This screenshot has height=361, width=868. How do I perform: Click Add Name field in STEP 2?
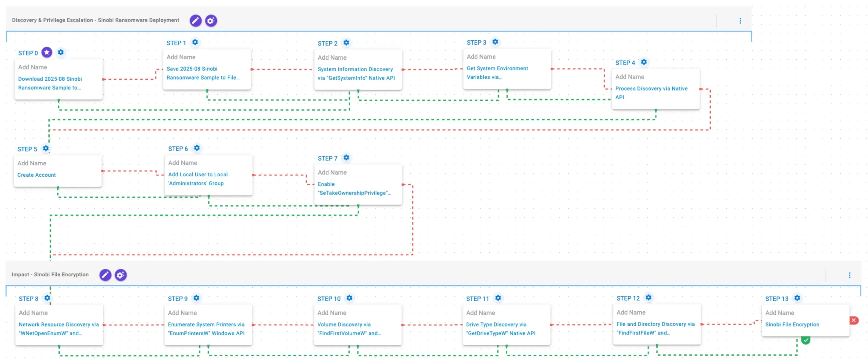(x=332, y=58)
